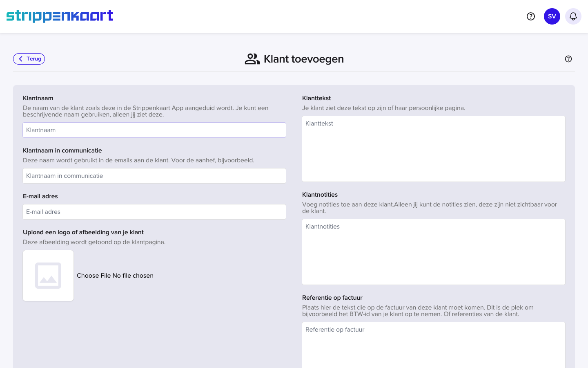Click the Choose File upload button
The width and height of the screenshot is (588, 368).
pyautogui.click(x=115, y=276)
